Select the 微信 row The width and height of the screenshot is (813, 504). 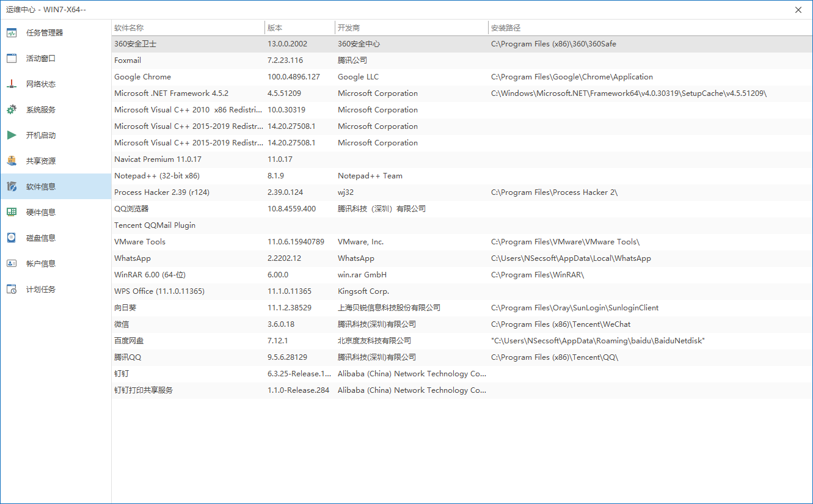pos(462,324)
